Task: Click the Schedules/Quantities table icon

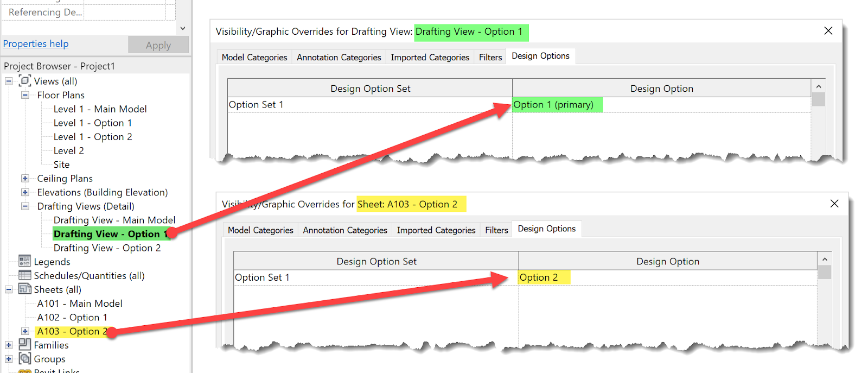Action: (25, 275)
